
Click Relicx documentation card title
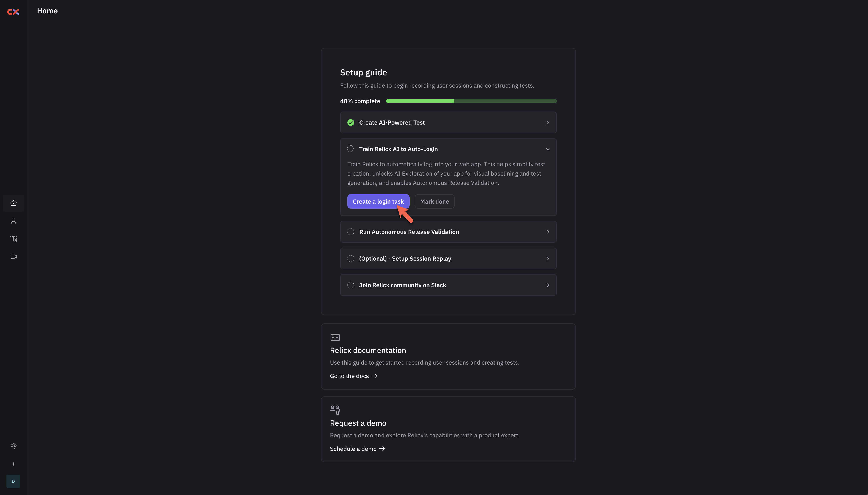coord(368,350)
